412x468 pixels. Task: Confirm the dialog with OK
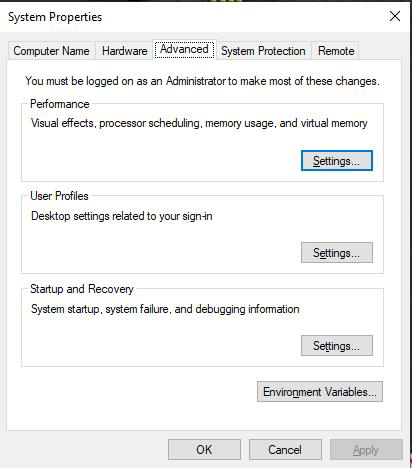point(204,450)
